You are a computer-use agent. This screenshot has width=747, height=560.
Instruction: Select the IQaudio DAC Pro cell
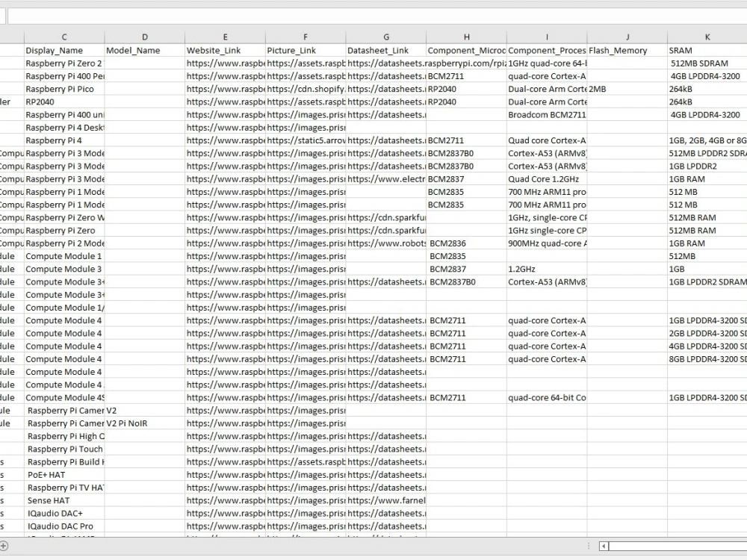tap(64, 526)
